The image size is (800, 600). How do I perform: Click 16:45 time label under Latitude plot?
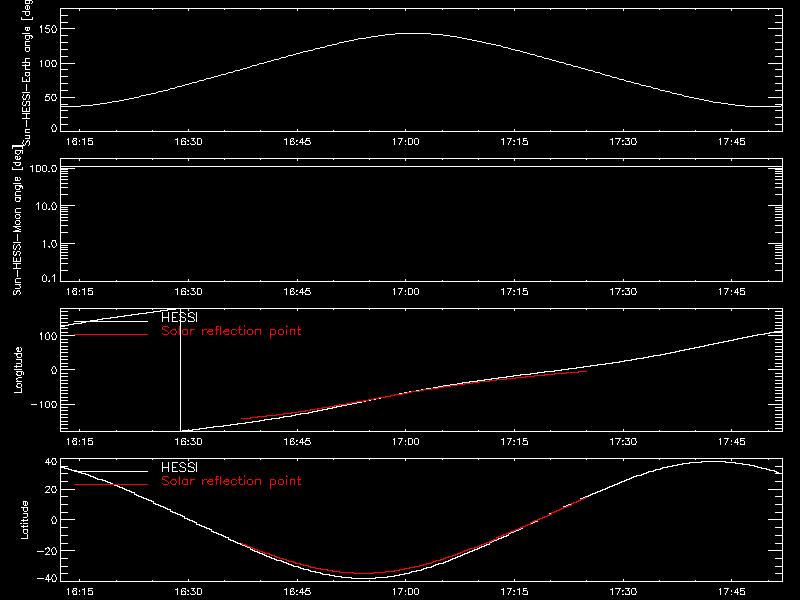297,592
